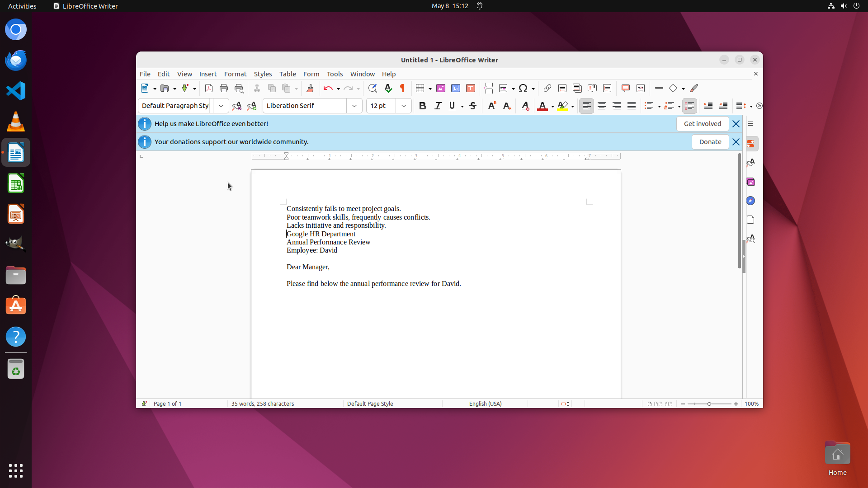Open Insert Table dropdown arrow
Image resolution: width=868 pixels, height=488 pixels.
(430, 89)
